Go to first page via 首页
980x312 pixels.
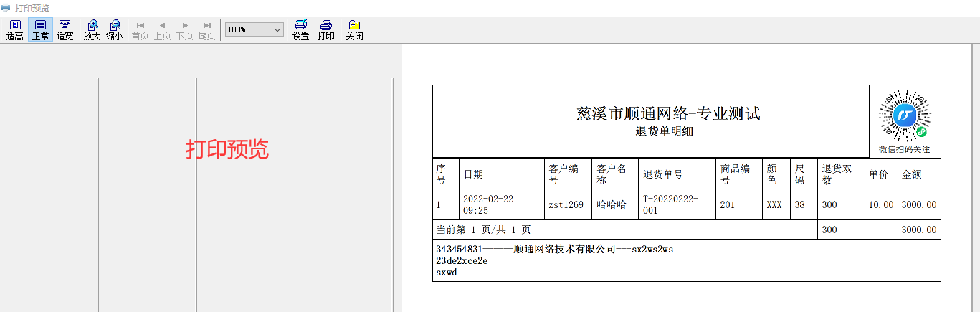point(140,29)
